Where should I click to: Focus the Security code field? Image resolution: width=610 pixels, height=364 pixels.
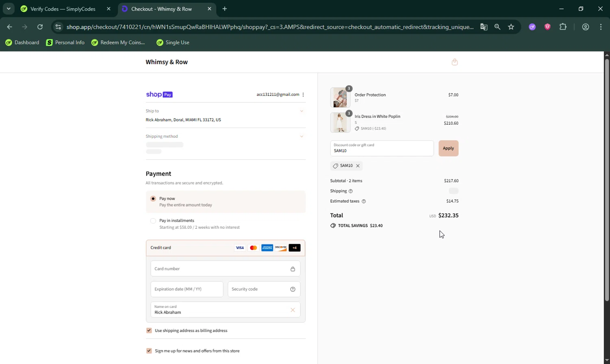pyautogui.click(x=264, y=289)
